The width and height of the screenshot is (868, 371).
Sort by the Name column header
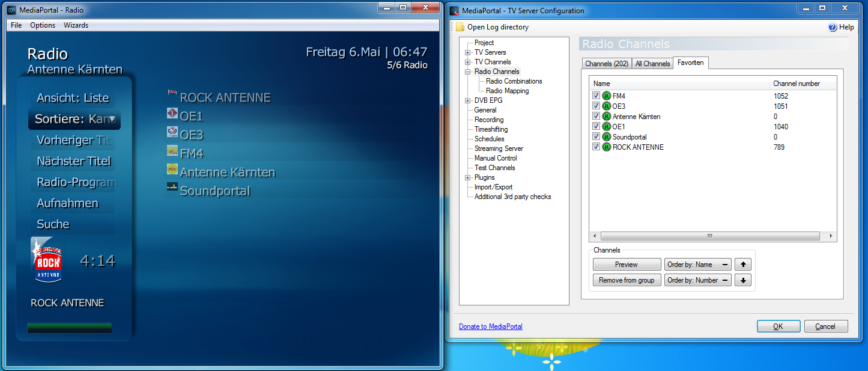[680, 84]
